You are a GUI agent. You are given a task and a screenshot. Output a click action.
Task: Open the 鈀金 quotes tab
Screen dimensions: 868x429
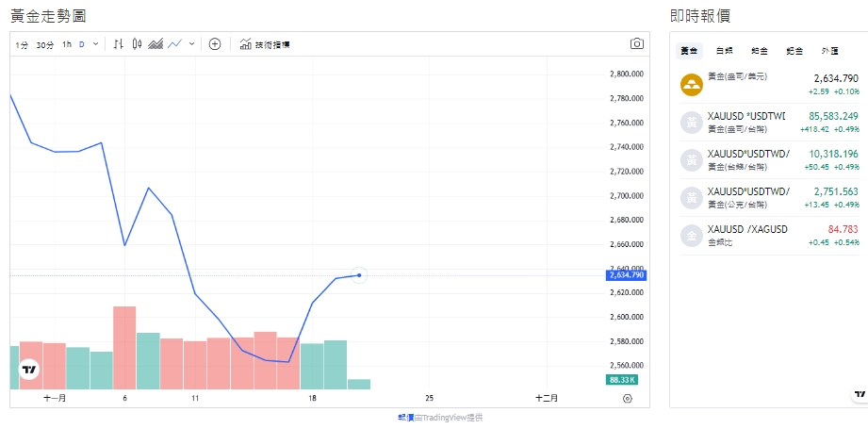click(x=794, y=51)
